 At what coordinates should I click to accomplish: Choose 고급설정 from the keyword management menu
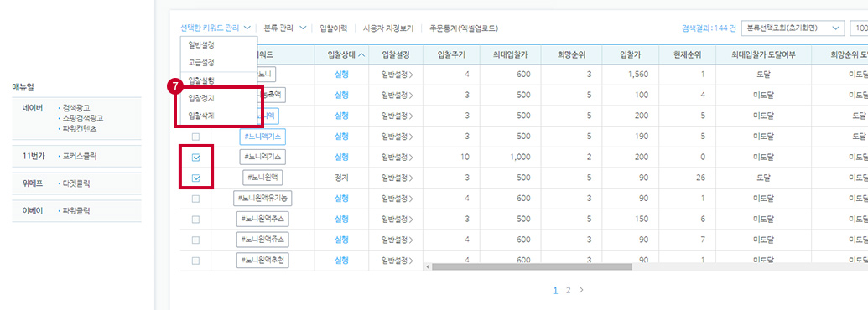(202, 63)
